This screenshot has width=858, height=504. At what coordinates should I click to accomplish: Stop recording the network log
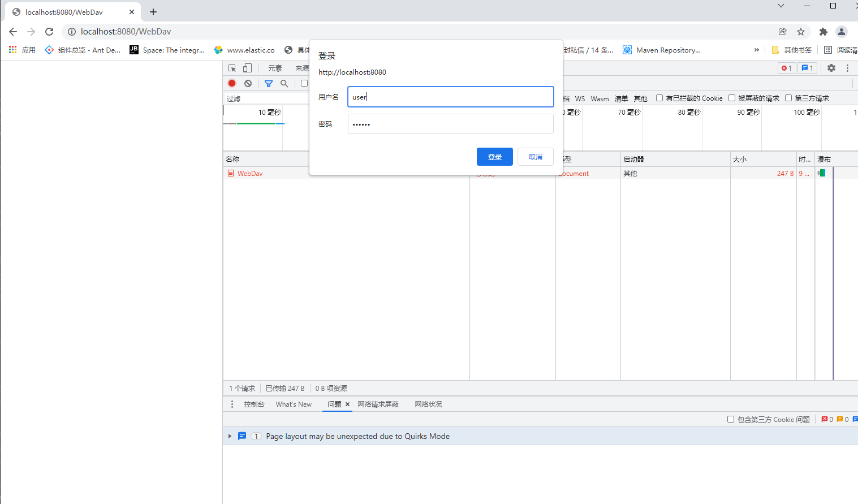231,83
